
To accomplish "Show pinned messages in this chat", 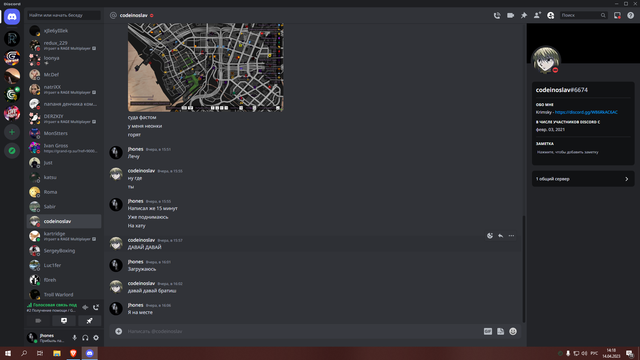I will pyautogui.click(x=524, y=16).
